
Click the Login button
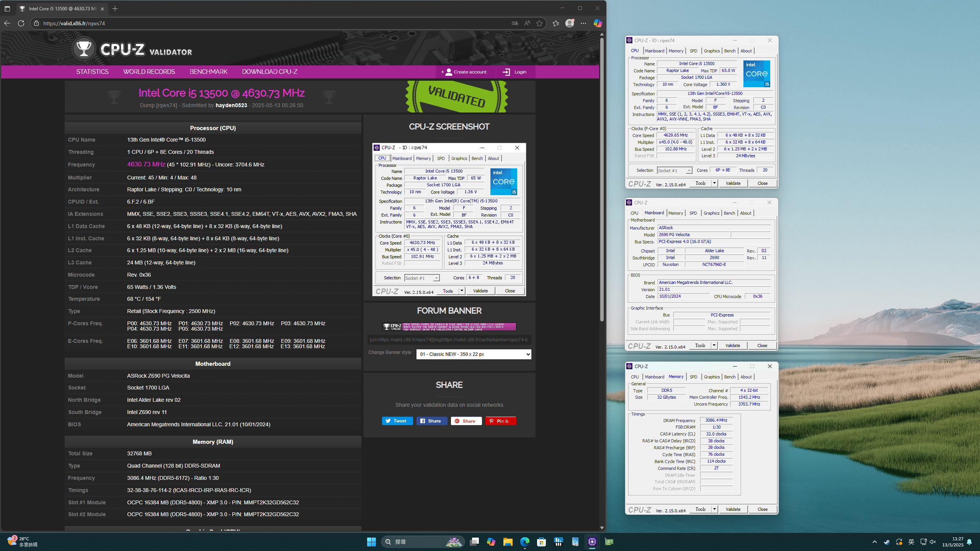pyautogui.click(x=515, y=72)
